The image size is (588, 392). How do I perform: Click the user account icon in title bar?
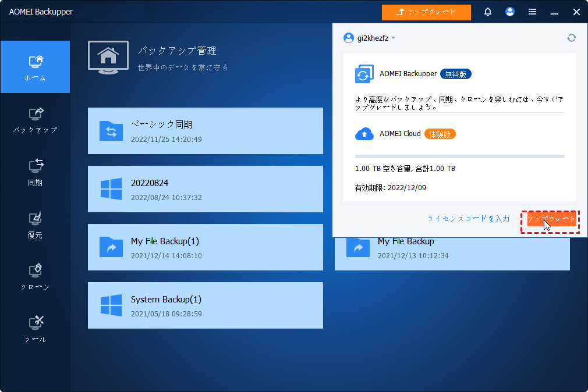click(x=509, y=12)
